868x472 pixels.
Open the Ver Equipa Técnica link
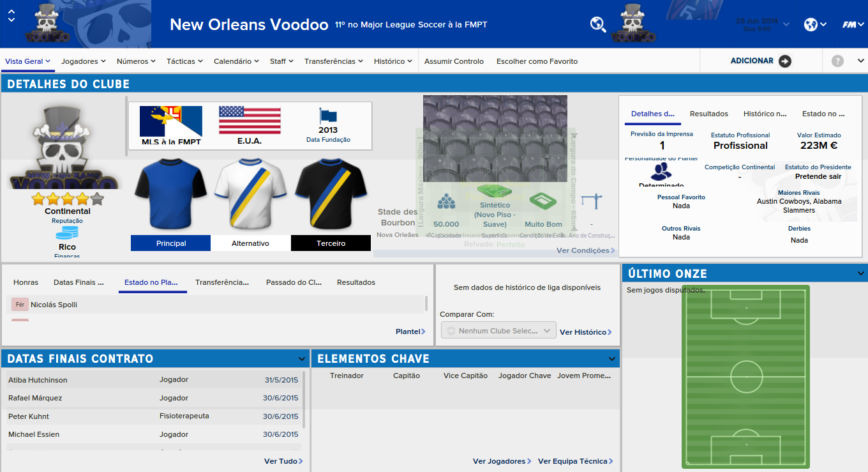point(576,461)
